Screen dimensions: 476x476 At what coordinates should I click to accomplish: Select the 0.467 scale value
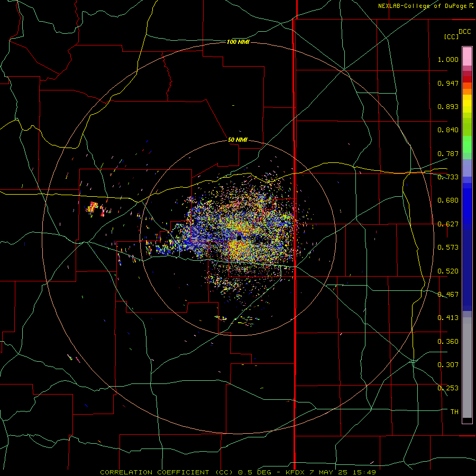pyautogui.click(x=448, y=295)
